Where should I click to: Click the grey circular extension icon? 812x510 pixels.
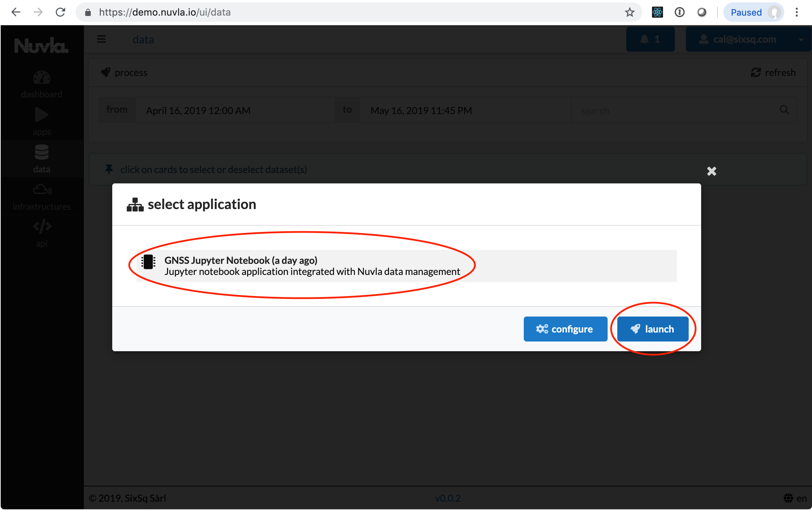[701, 12]
